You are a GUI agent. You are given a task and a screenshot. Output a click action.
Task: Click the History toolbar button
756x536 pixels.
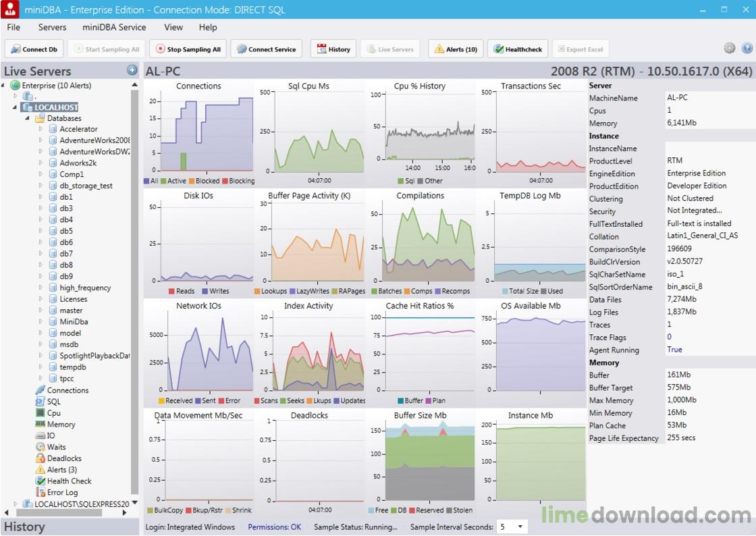coord(333,49)
